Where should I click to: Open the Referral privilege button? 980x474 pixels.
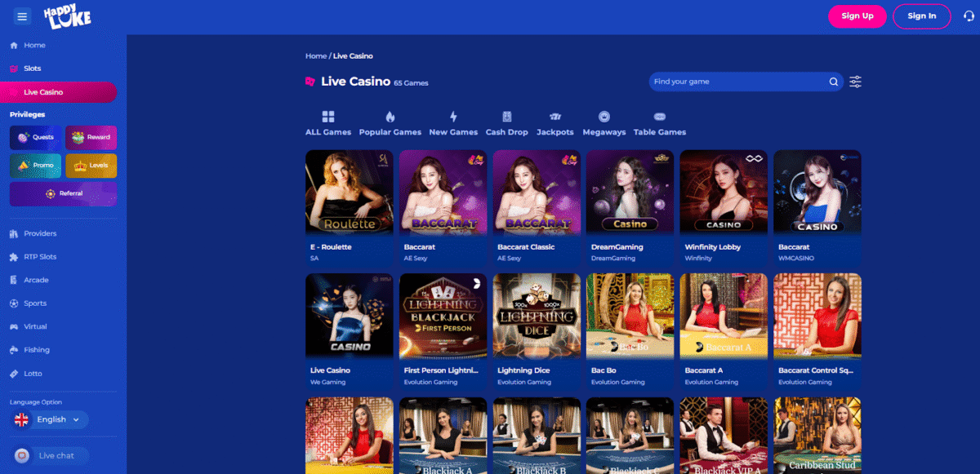tap(64, 193)
